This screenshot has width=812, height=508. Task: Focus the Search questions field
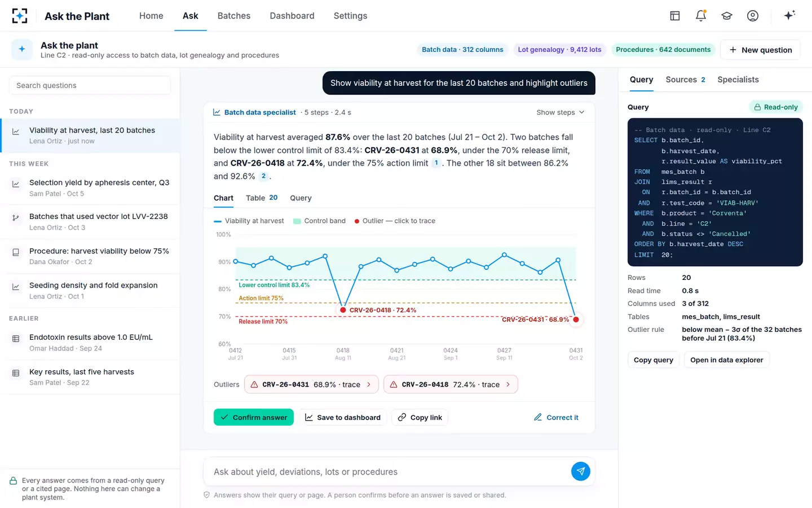[x=90, y=85]
